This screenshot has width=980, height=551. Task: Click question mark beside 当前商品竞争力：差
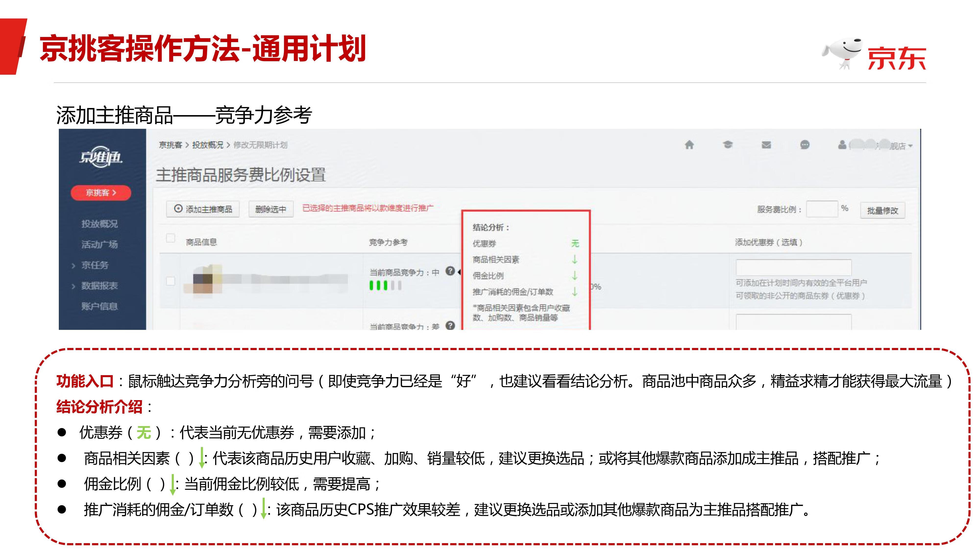point(450,325)
